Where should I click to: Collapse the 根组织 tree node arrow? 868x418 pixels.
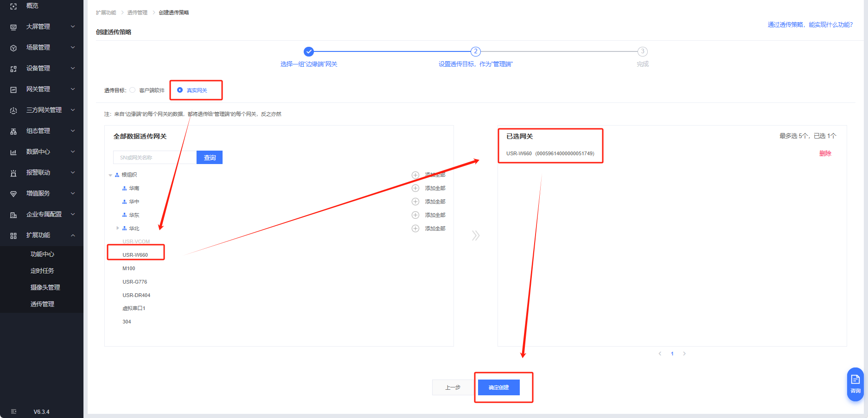[110, 175]
